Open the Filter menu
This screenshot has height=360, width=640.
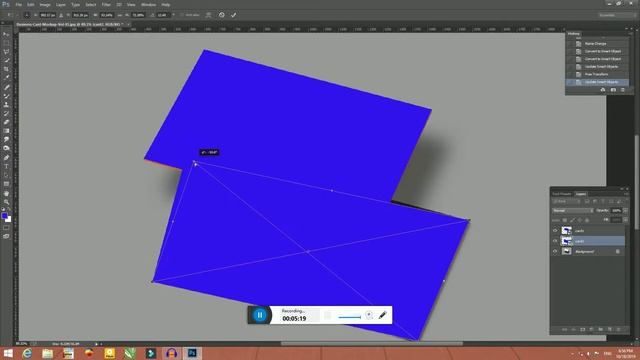tap(106, 4)
